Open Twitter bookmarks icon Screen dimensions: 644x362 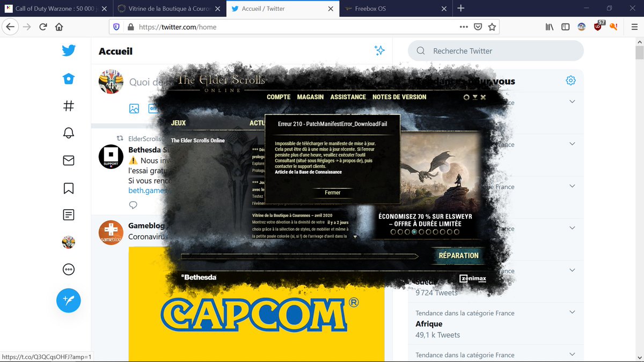point(69,188)
